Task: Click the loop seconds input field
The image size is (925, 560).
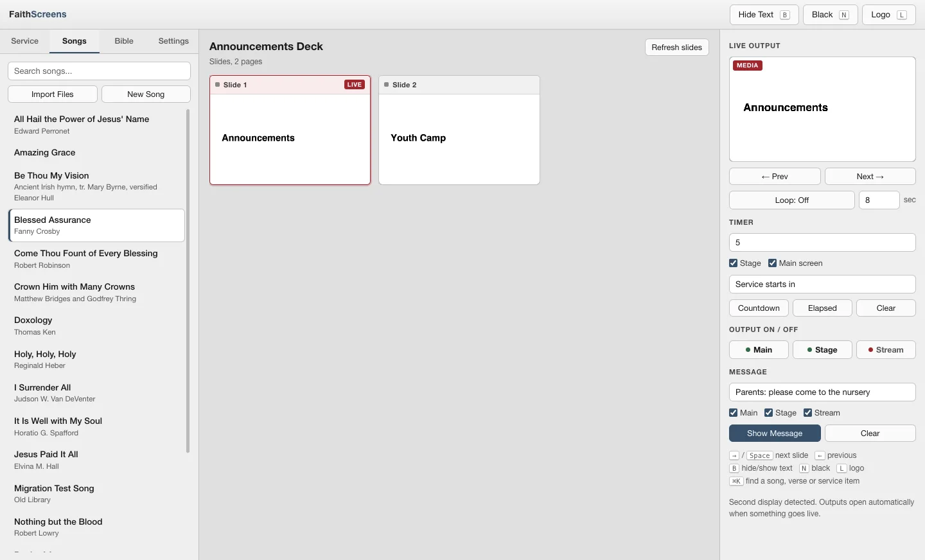Action: 879,200
